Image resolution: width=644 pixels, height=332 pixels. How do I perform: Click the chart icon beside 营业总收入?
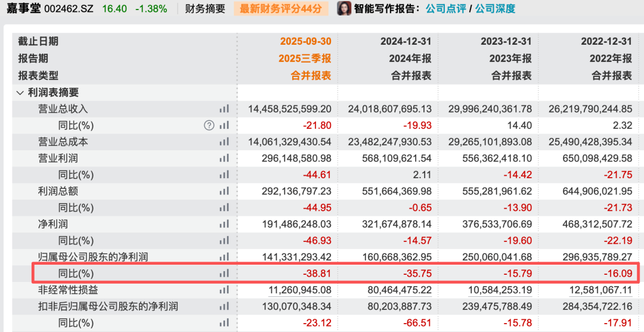coord(224,109)
